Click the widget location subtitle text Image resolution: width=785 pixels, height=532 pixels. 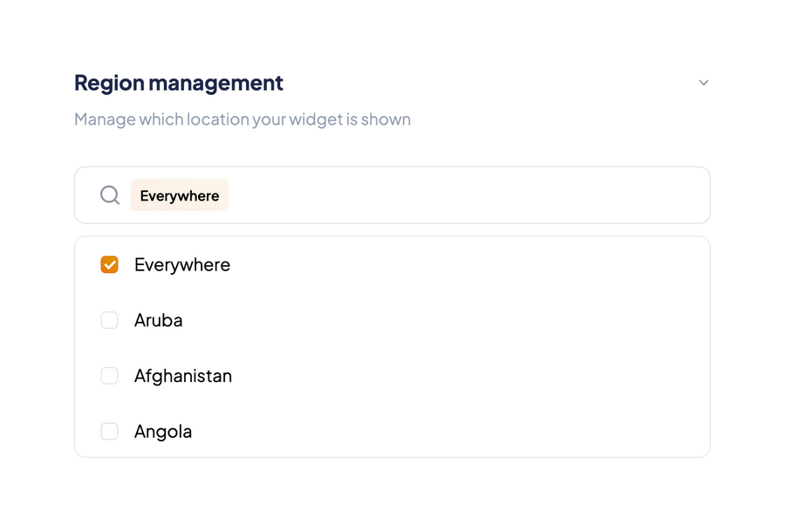pos(242,119)
